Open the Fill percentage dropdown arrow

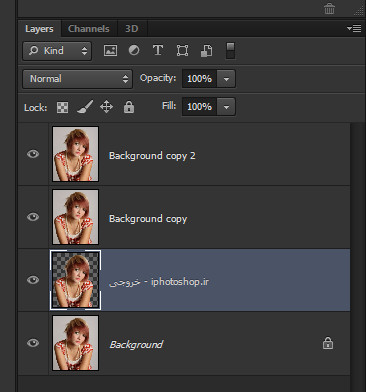tap(226, 107)
